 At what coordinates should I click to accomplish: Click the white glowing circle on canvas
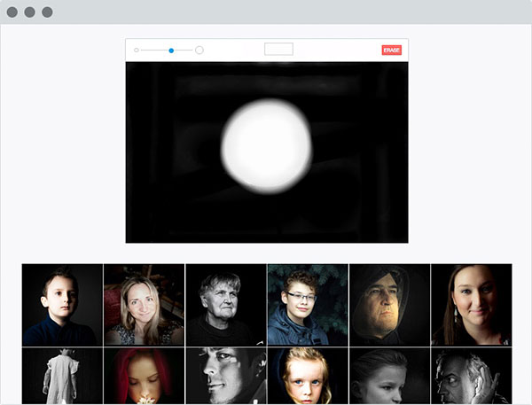(266, 146)
